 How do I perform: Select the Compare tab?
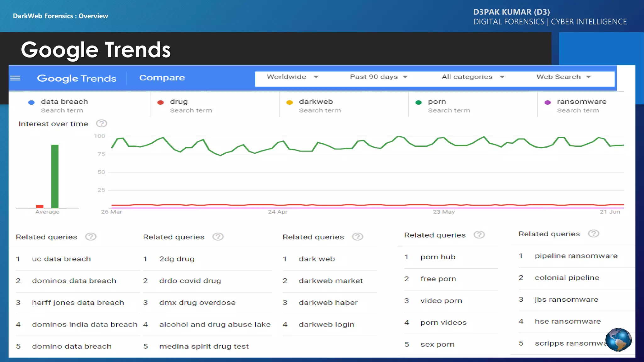click(x=162, y=78)
